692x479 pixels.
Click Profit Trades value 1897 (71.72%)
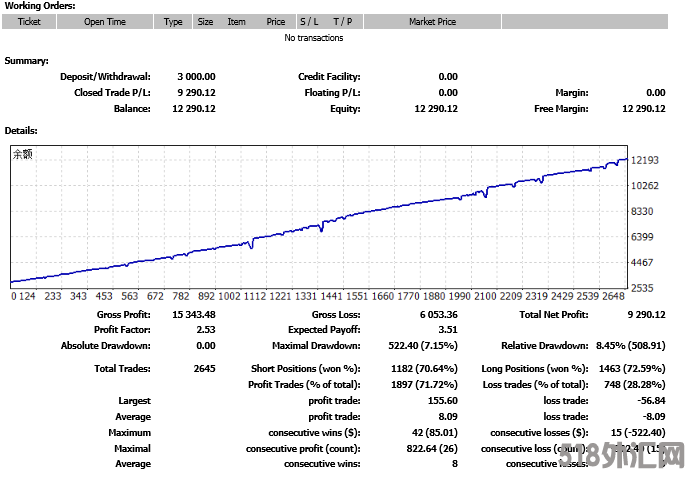click(x=424, y=385)
